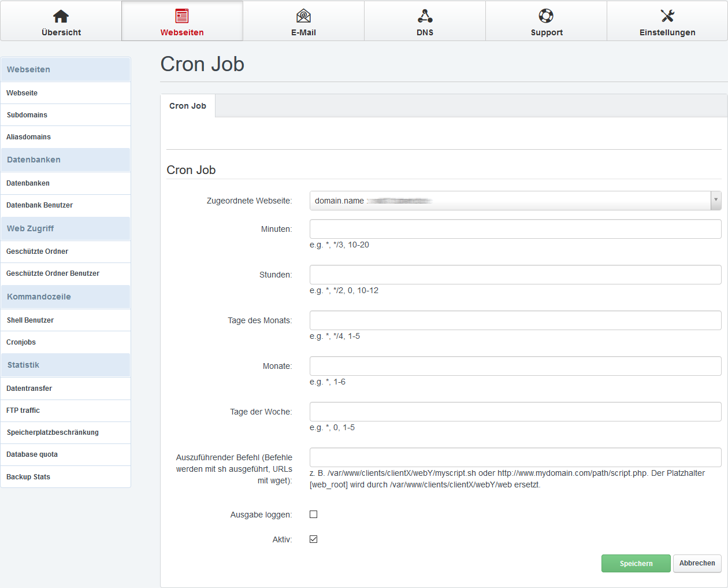Open Datenbank Benutzer in the sidebar
Viewport: 728px width, 588px height.
coord(40,205)
